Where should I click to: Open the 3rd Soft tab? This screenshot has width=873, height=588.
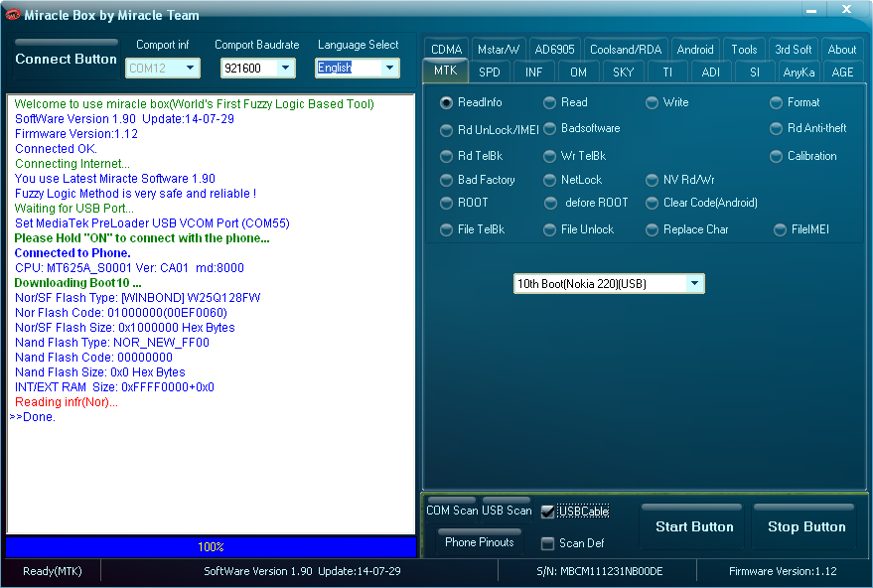(794, 50)
